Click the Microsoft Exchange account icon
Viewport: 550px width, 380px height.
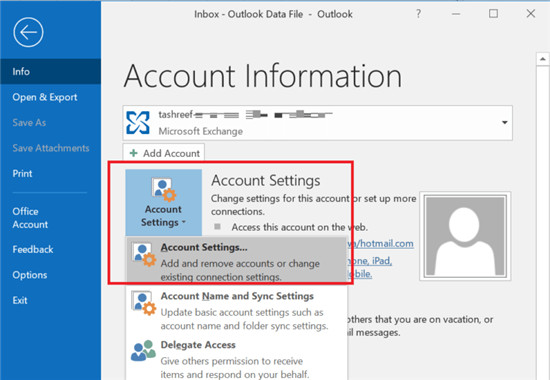(138, 123)
